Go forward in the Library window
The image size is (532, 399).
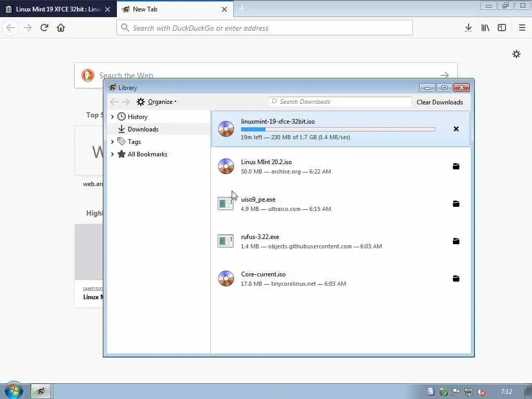coord(126,102)
